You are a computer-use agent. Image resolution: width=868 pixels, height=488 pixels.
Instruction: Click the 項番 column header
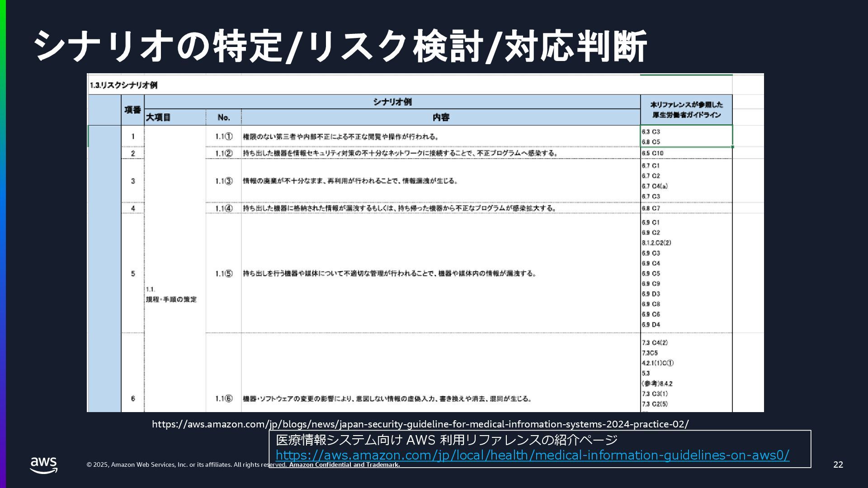[132, 110]
